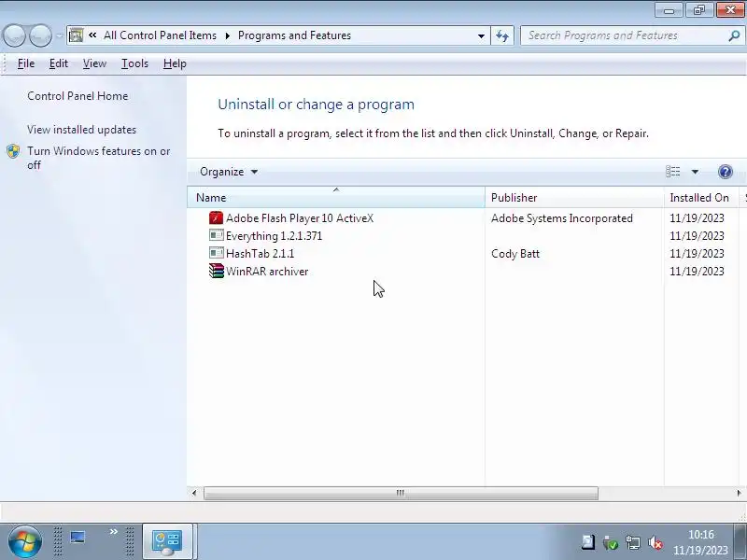Click the Control Panel icon in address bar
The width and height of the screenshot is (747, 560).
[76, 35]
